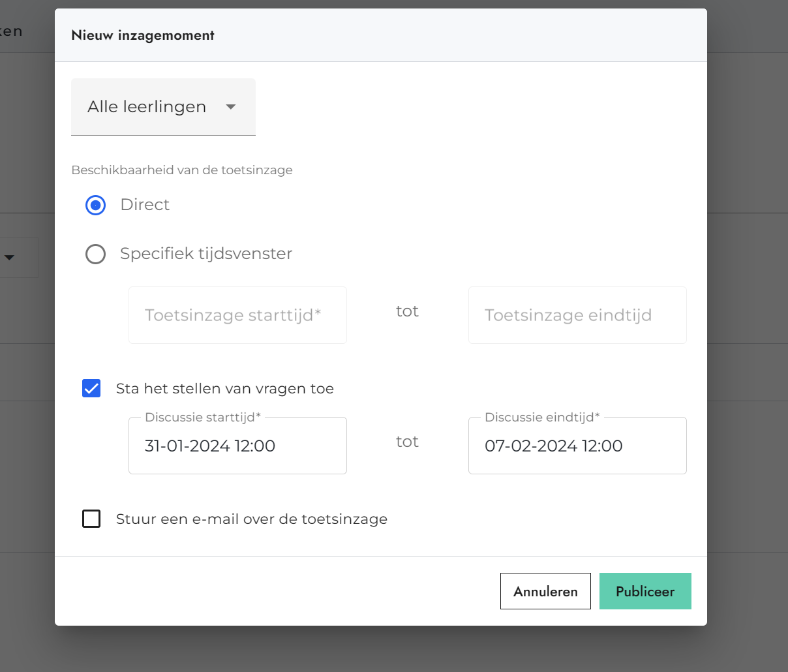Viewport: 788px width, 672px height.
Task: Expand the partially visible dropdown on the left edge
Action: tap(10, 257)
